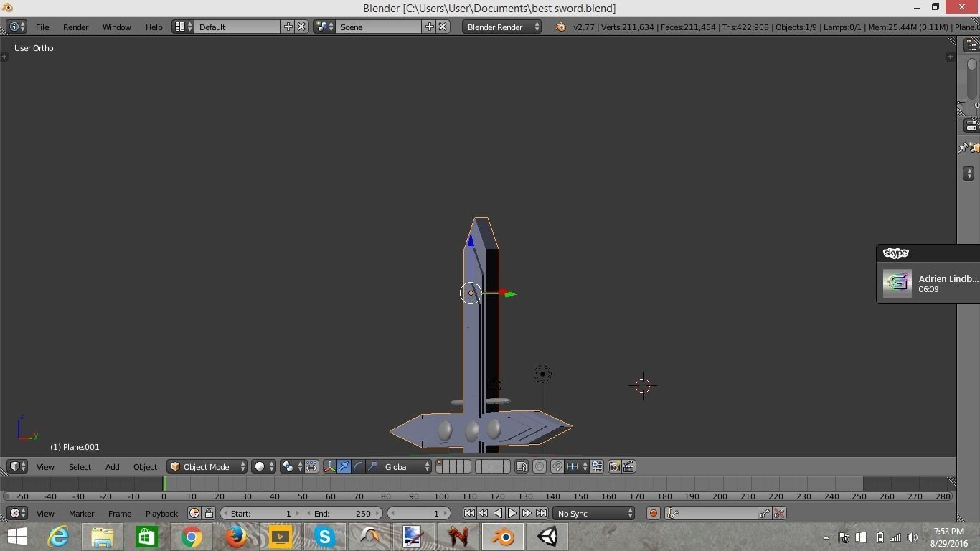Open the timeline Frame menu

coord(120,513)
